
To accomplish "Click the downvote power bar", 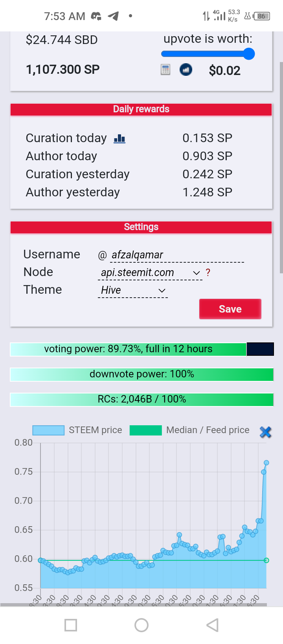I will (142, 374).
